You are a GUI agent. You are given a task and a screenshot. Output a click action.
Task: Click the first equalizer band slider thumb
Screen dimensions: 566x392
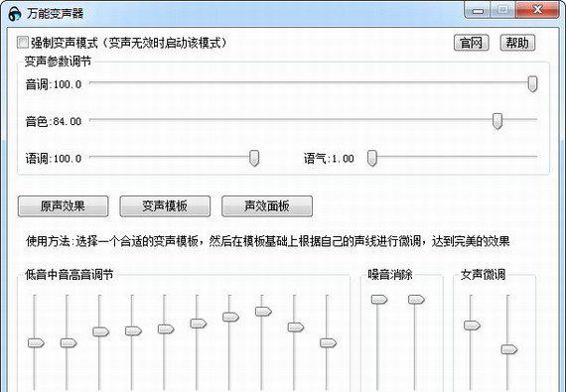click(x=36, y=342)
